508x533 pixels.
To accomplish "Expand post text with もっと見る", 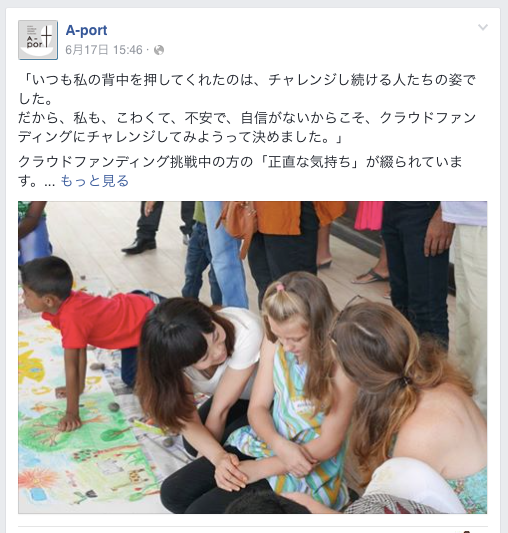I will 95,180.
